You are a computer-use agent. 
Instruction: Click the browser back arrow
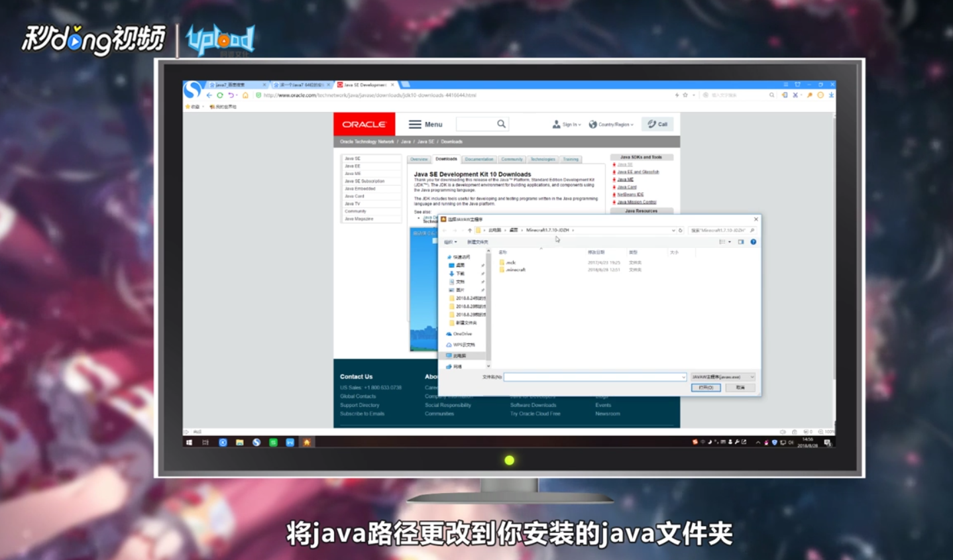[209, 95]
